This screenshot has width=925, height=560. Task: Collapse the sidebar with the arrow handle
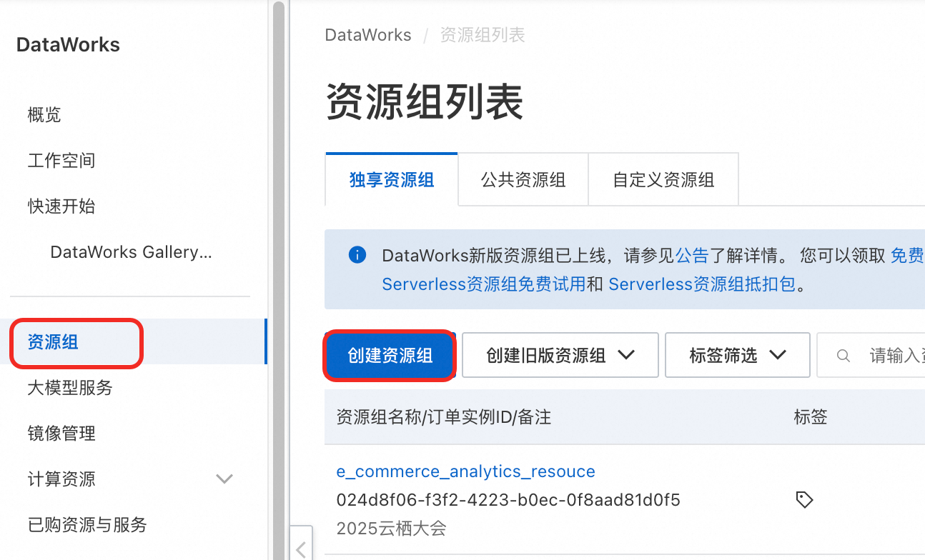tap(301, 549)
